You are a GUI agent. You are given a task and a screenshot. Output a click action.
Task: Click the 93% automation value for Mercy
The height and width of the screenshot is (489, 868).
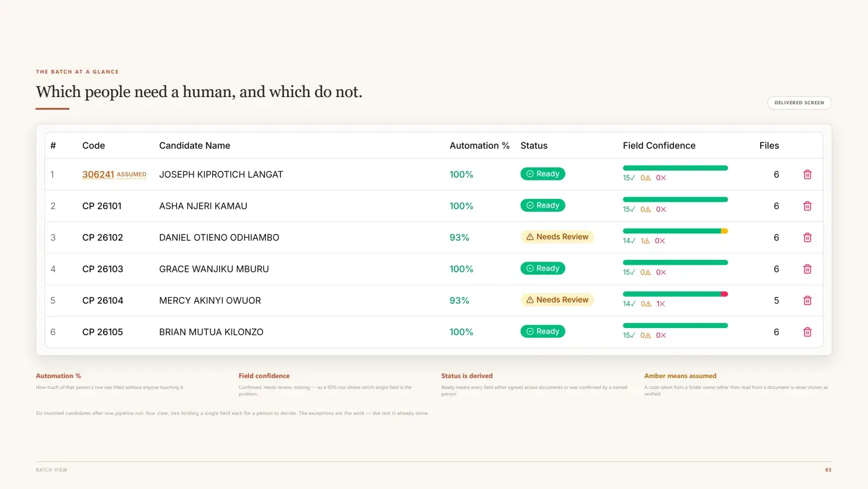[459, 300]
